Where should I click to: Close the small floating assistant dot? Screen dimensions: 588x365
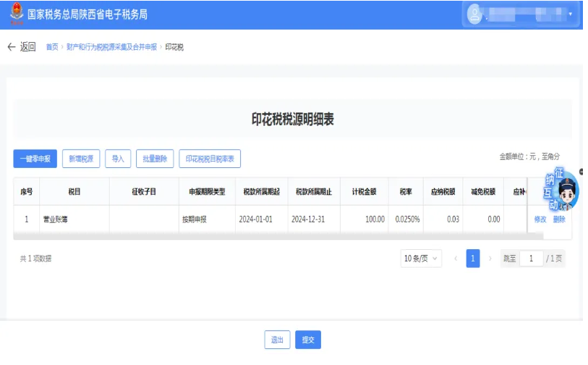(x=582, y=172)
